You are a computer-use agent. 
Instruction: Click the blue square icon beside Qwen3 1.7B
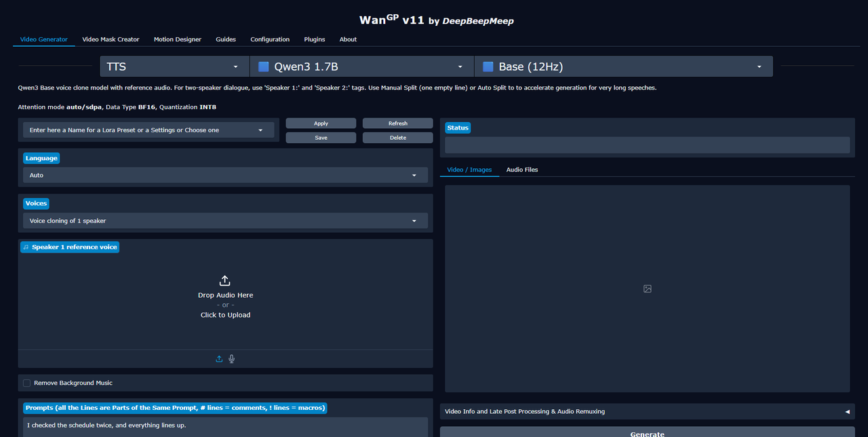click(264, 66)
